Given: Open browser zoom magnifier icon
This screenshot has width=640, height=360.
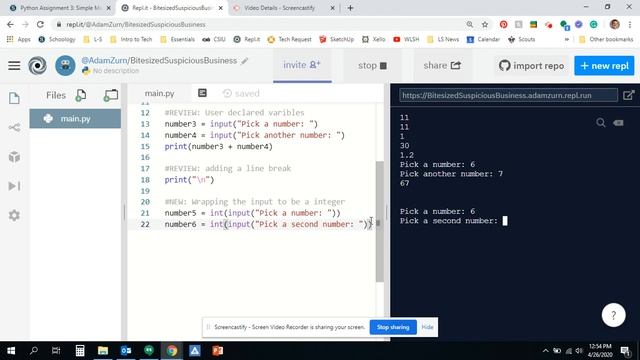Looking at the screenshot, I should (470, 24).
